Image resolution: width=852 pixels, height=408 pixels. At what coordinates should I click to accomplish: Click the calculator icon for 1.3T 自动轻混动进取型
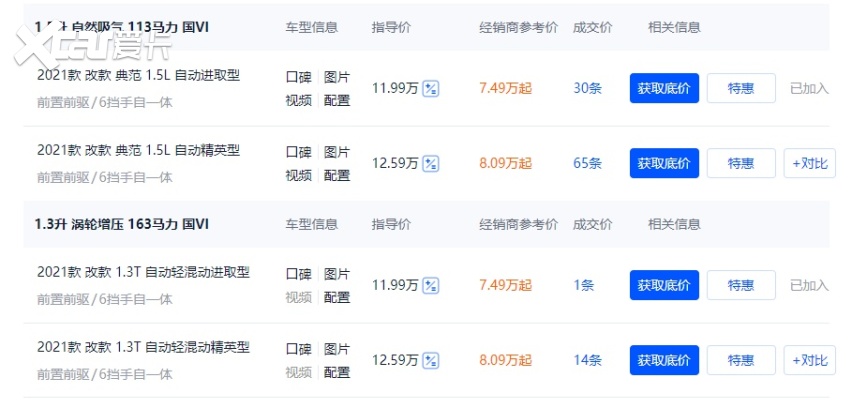tap(431, 286)
